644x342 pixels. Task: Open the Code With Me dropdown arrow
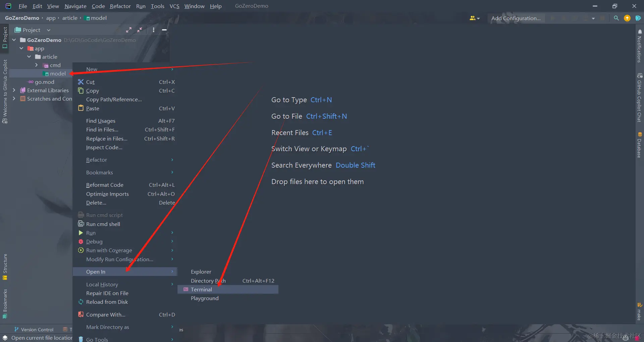(478, 18)
